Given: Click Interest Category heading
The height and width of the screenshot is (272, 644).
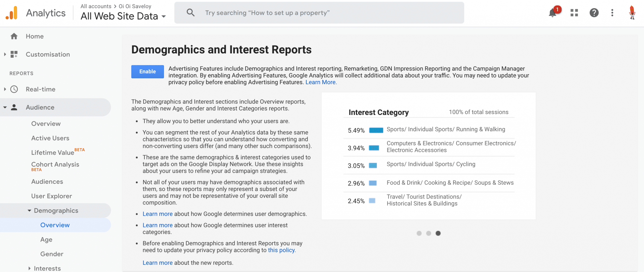Looking at the screenshot, I should (x=379, y=112).
